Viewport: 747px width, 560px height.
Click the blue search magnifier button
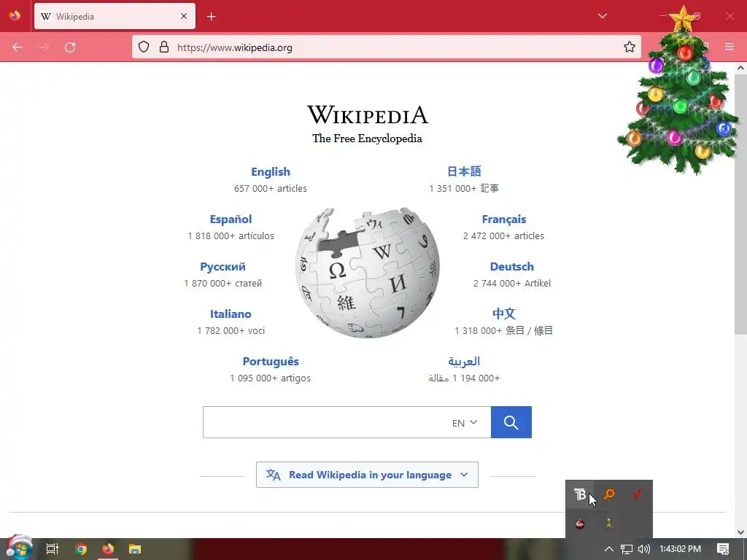[x=511, y=422]
